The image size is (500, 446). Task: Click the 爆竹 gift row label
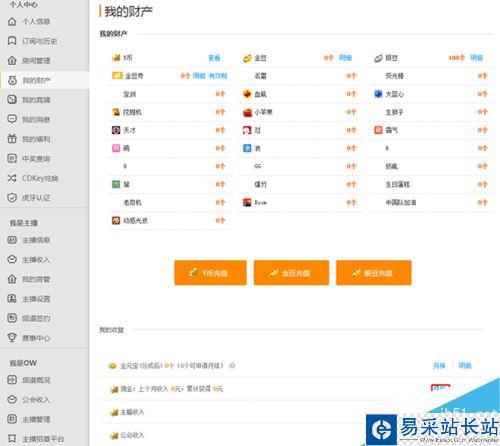click(x=260, y=184)
